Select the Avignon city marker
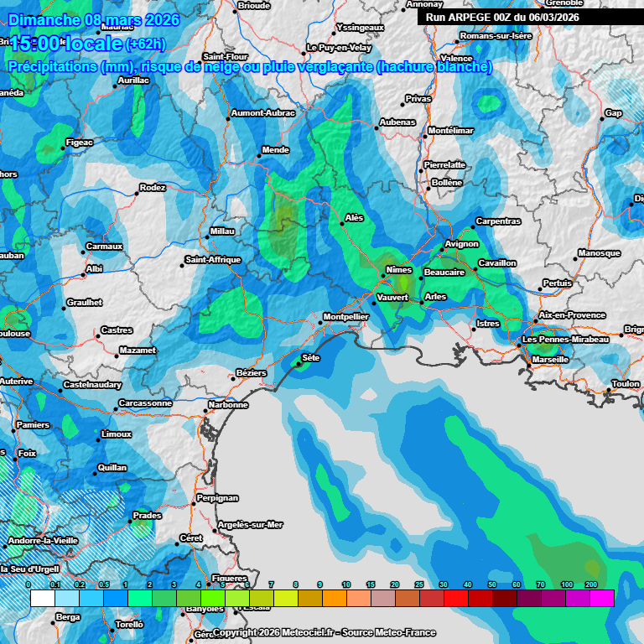This screenshot has height=644, width=644. coord(443,250)
